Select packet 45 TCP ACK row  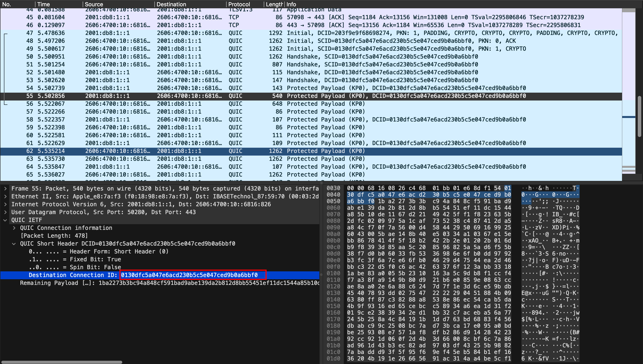311,17
